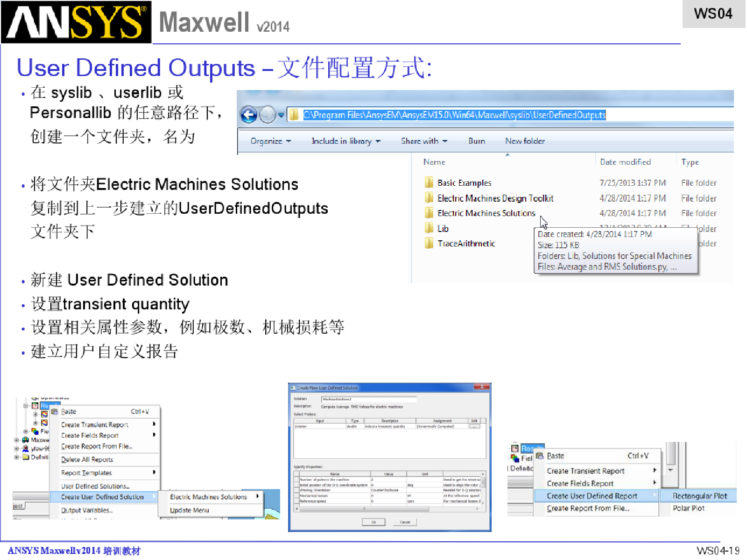Select the Basic Examples folder name
747x560 pixels.
465,183
